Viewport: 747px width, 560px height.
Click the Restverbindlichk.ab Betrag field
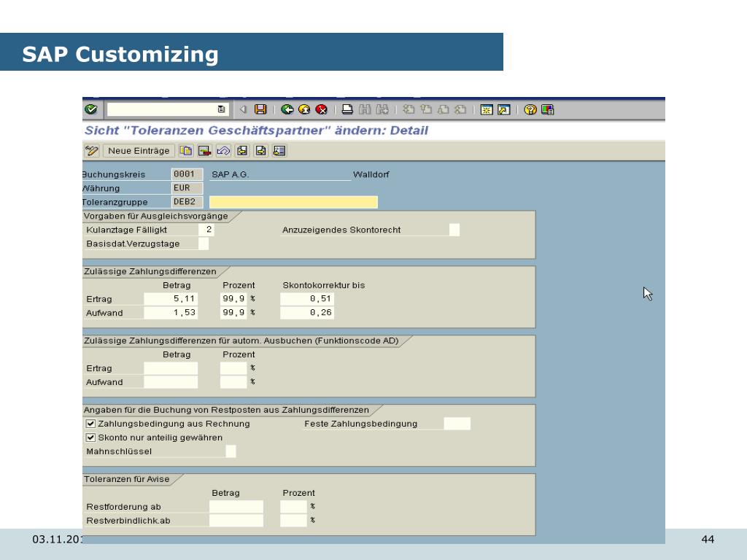(x=236, y=520)
